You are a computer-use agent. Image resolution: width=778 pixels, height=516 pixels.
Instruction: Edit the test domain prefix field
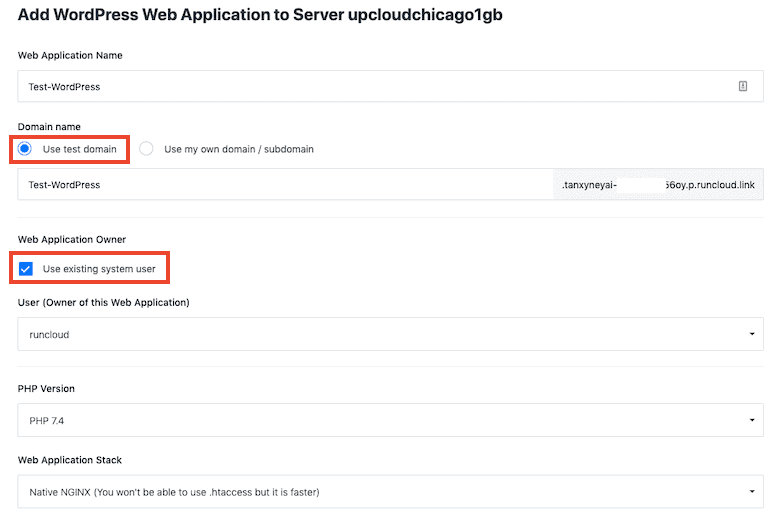285,185
